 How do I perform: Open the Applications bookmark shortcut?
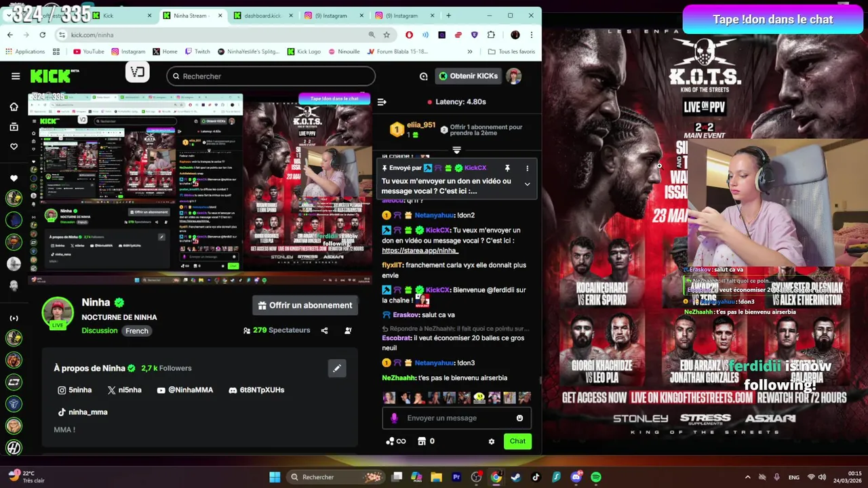pyautogui.click(x=24, y=52)
